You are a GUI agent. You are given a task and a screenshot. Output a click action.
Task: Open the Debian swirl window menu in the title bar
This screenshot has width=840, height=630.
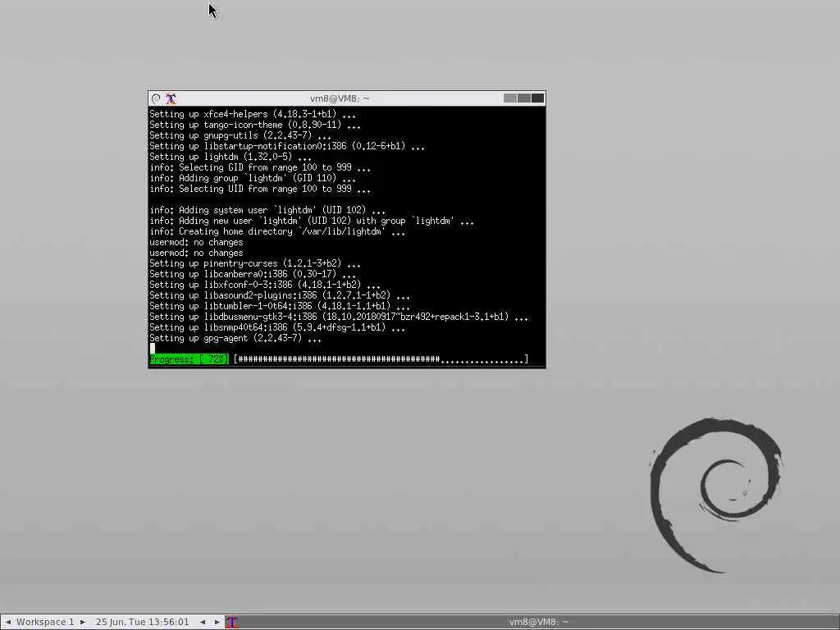(156, 98)
